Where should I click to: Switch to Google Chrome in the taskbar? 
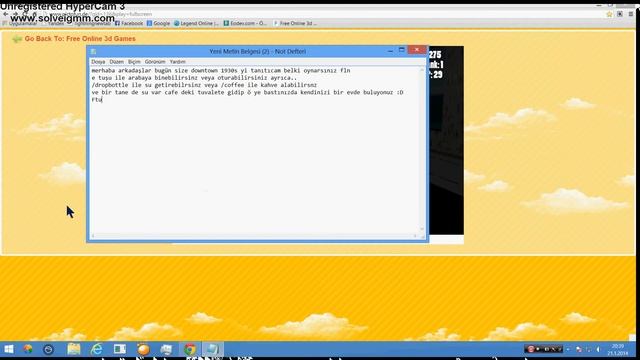coord(190,349)
